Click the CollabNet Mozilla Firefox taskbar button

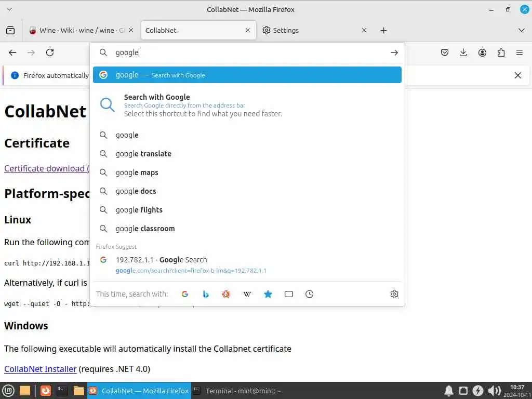[x=139, y=391]
